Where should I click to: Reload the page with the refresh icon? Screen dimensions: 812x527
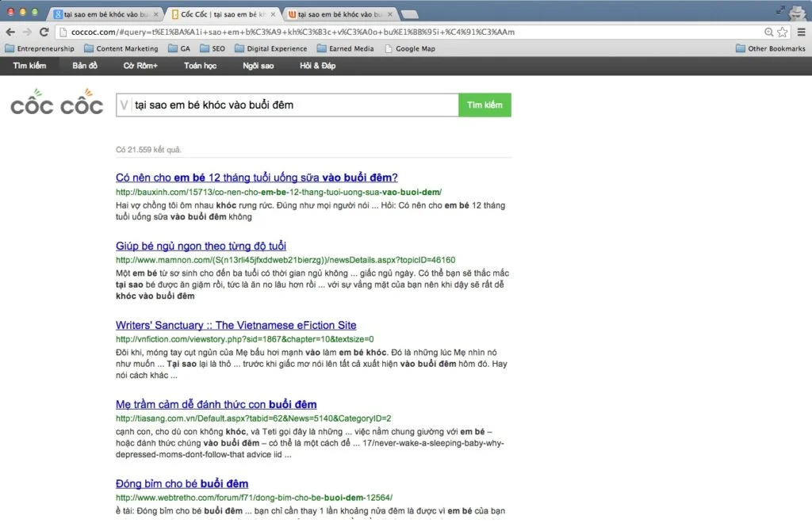tap(44, 32)
